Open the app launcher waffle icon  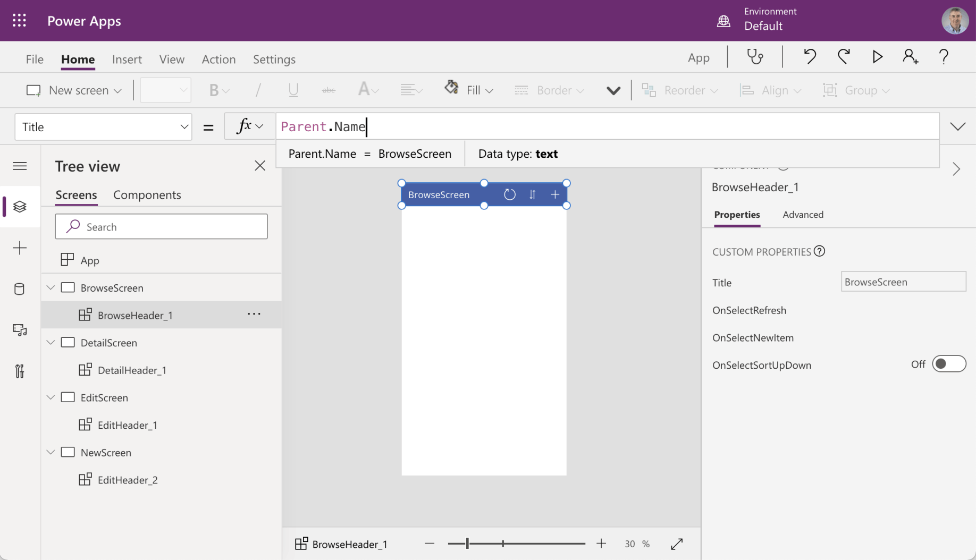click(19, 21)
